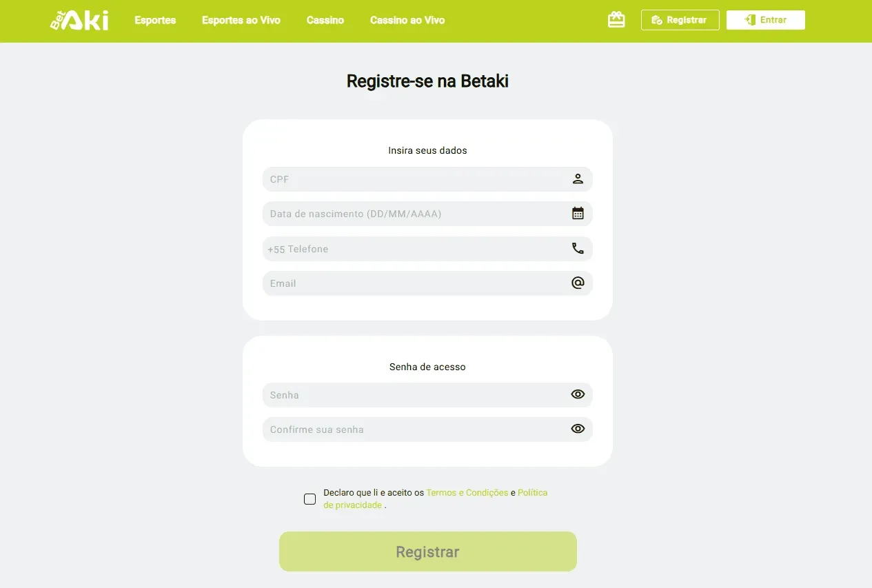Open the Esportes menu item
This screenshot has width=872, height=588.
pos(155,20)
